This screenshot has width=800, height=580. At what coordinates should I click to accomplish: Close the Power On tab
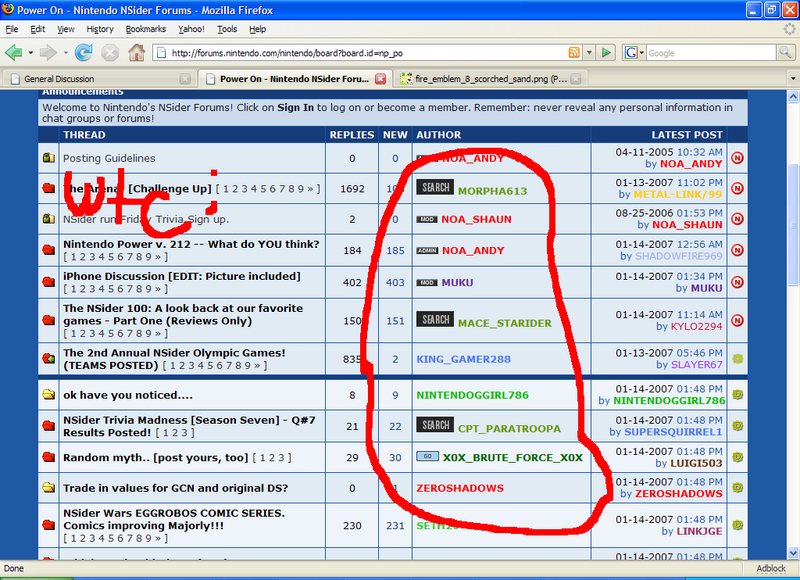coord(380,79)
